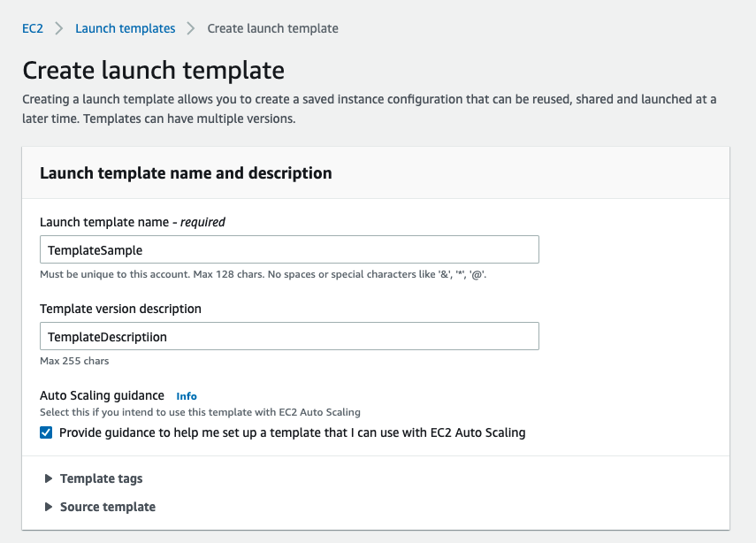Click the 'Launch template name and description' header
Screen dimensions: 756x543
pyautogui.click(x=186, y=173)
